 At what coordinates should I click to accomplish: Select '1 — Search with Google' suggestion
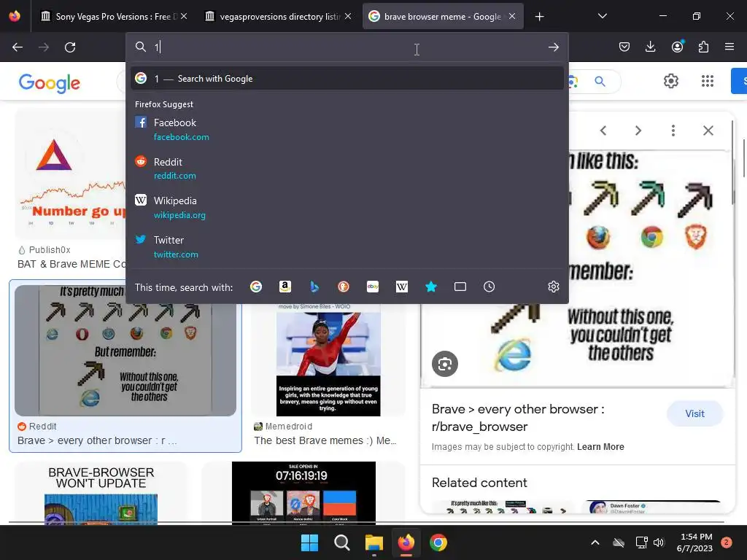pyautogui.click(x=347, y=79)
